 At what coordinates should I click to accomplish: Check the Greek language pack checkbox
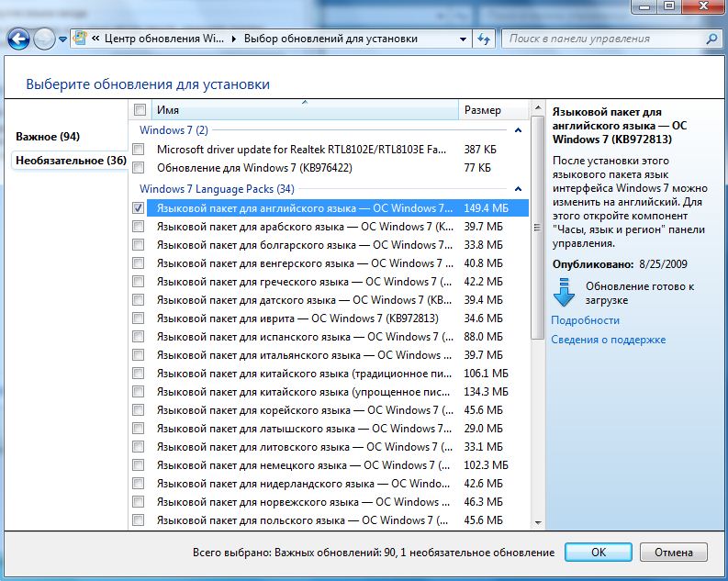(x=139, y=281)
